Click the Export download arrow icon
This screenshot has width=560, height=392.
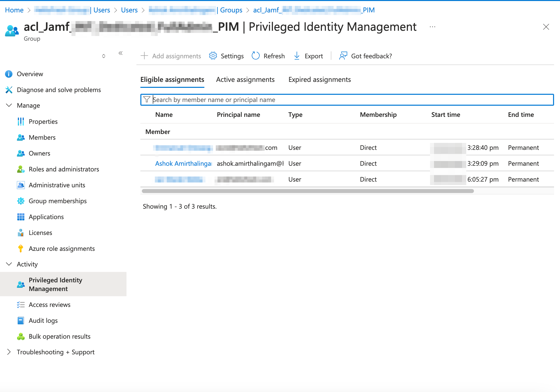point(297,56)
